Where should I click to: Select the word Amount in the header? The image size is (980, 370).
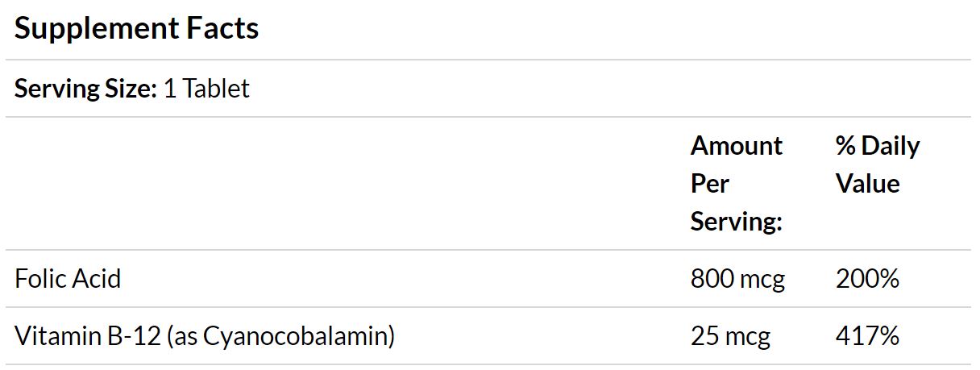pyautogui.click(x=737, y=146)
